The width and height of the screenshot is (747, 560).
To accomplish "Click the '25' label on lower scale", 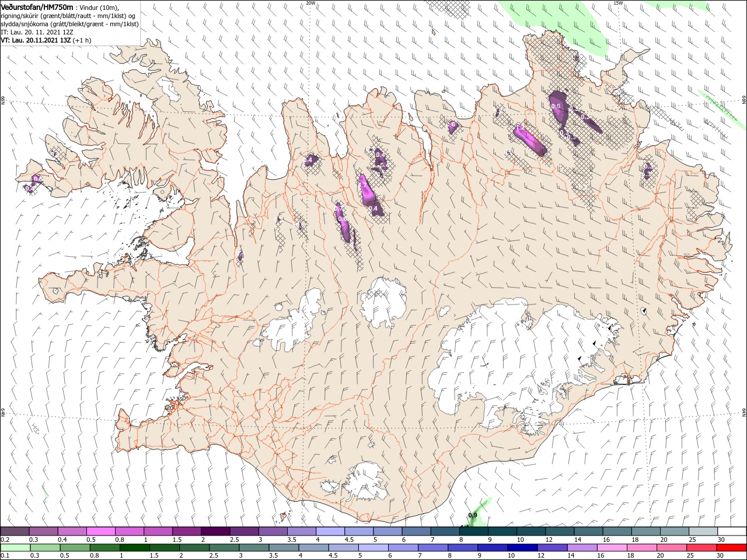I will [x=691, y=556].
